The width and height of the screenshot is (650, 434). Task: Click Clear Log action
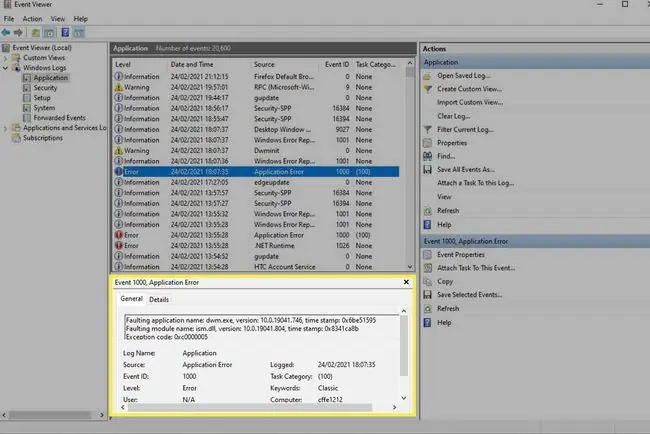point(454,116)
